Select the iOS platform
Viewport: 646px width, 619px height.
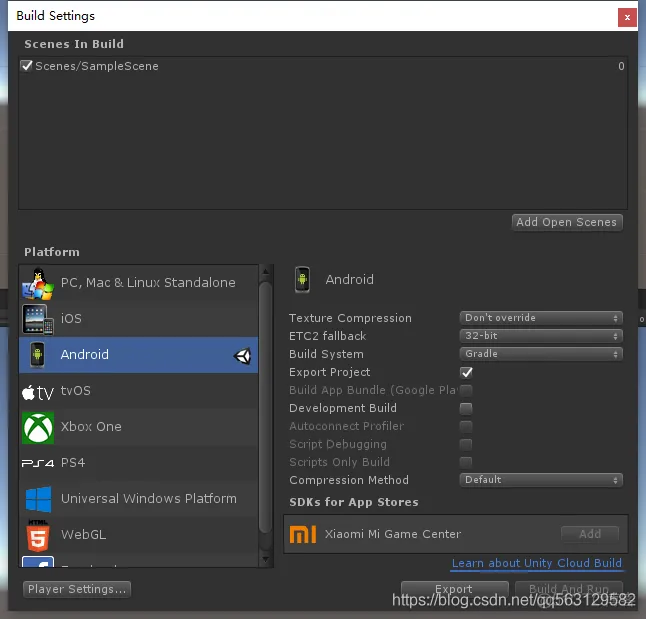pos(138,319)
